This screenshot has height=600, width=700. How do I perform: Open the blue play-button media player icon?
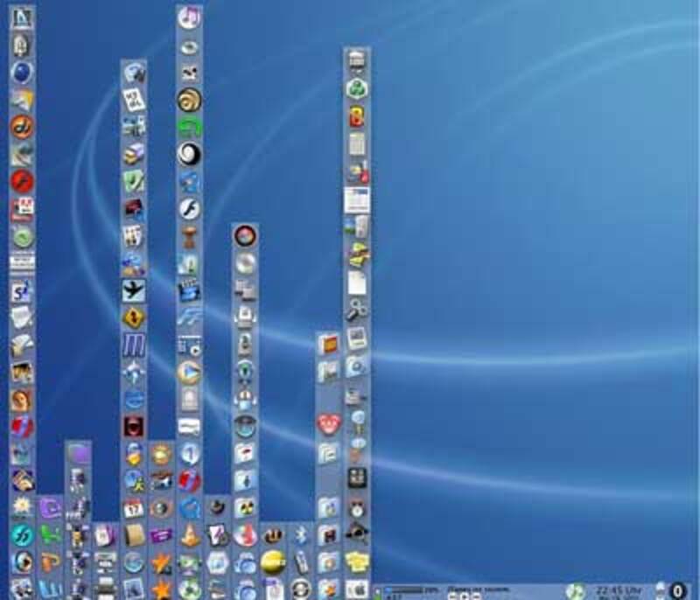(x=189, y=372)
